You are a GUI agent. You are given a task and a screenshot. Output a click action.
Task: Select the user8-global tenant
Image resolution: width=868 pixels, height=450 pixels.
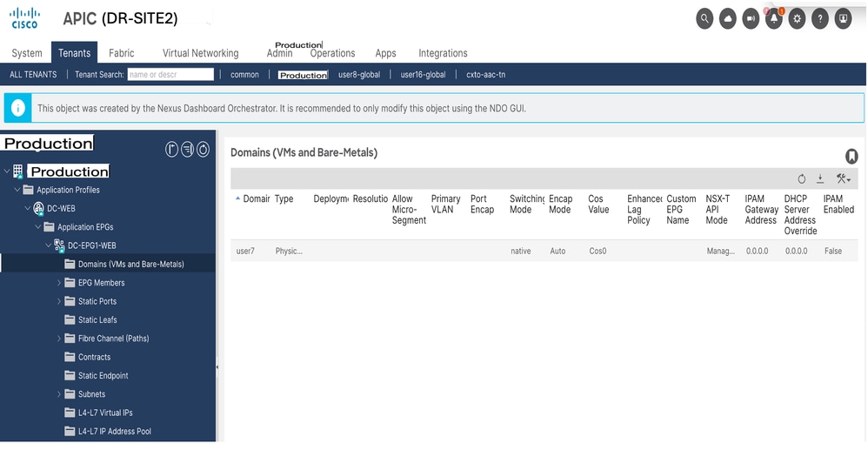tap(359, 74)
